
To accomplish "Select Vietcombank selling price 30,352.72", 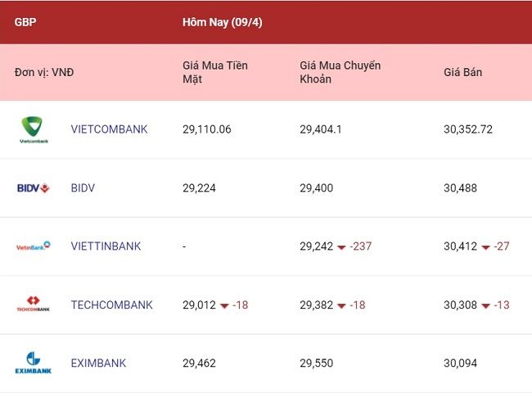I will tap(468, 129).
